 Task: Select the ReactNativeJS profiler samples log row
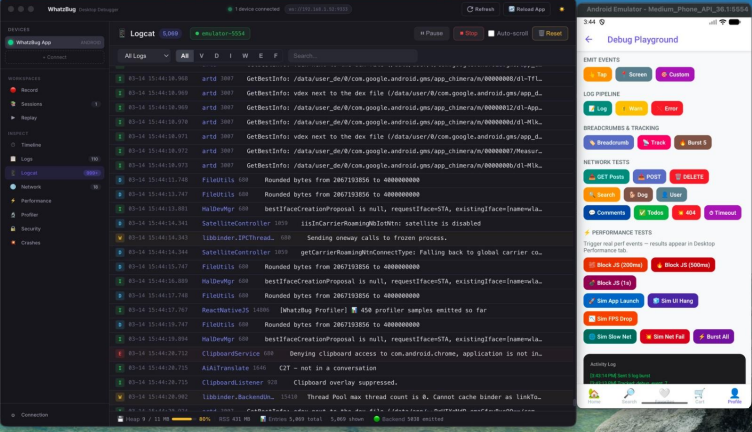[x=342, y=310]
